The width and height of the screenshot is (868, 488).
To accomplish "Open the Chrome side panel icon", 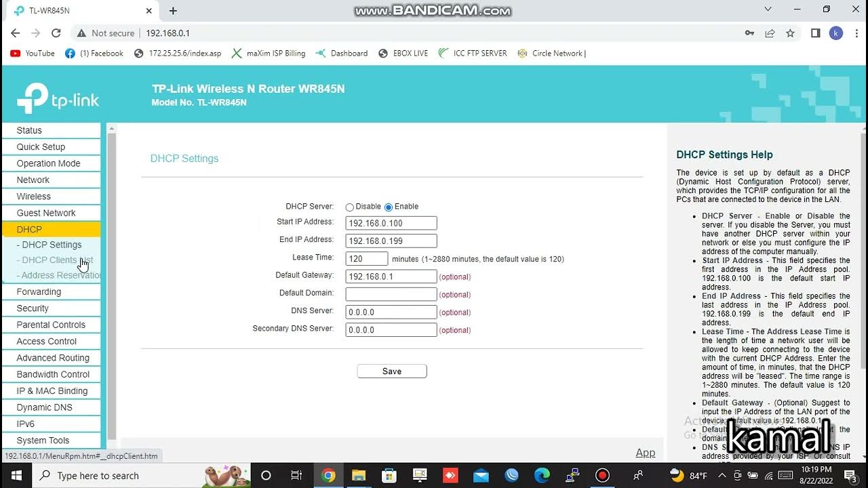I will [x=816, y=33].
